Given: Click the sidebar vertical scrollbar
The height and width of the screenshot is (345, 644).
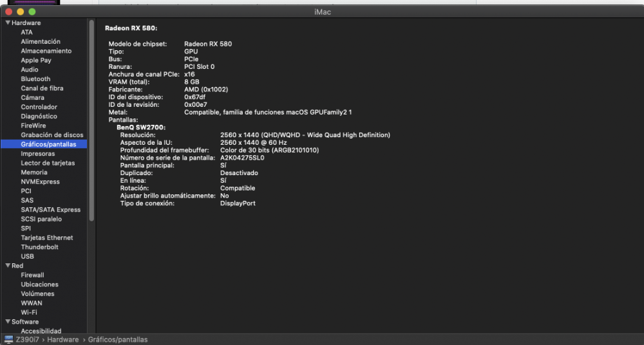Looking at the screenshot, I should click(x=91, y=121).
